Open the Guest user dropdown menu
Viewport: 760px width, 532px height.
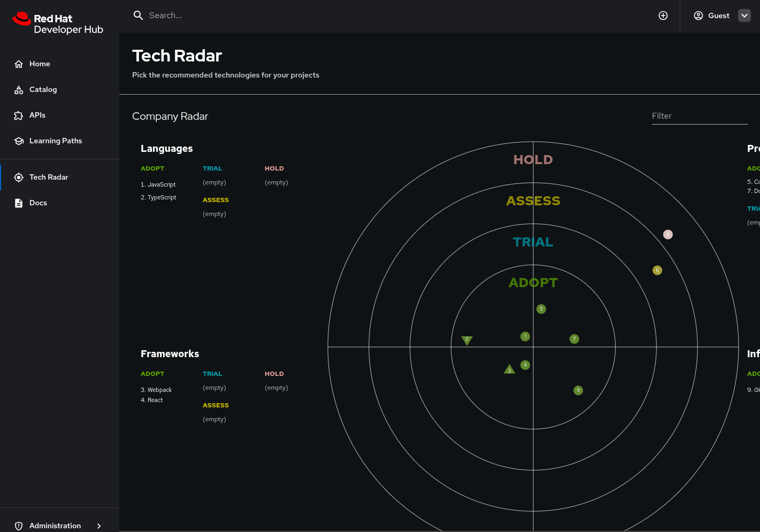click(744, 16)
